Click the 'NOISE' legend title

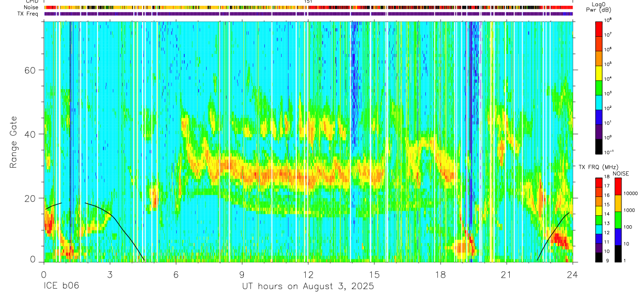tap(620, 173)
